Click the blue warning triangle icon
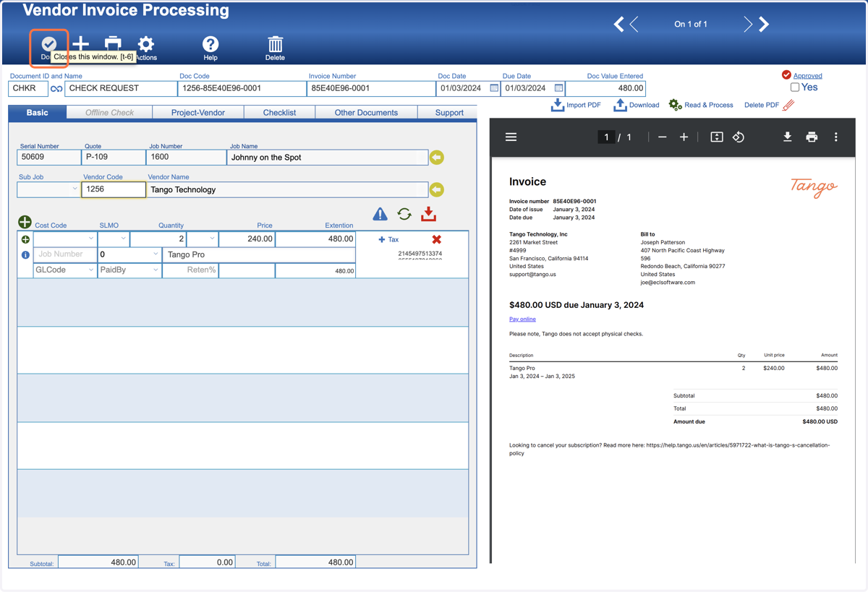Image resolution: width=868 pixels, height=592 pixels. [x=380, y=214]
